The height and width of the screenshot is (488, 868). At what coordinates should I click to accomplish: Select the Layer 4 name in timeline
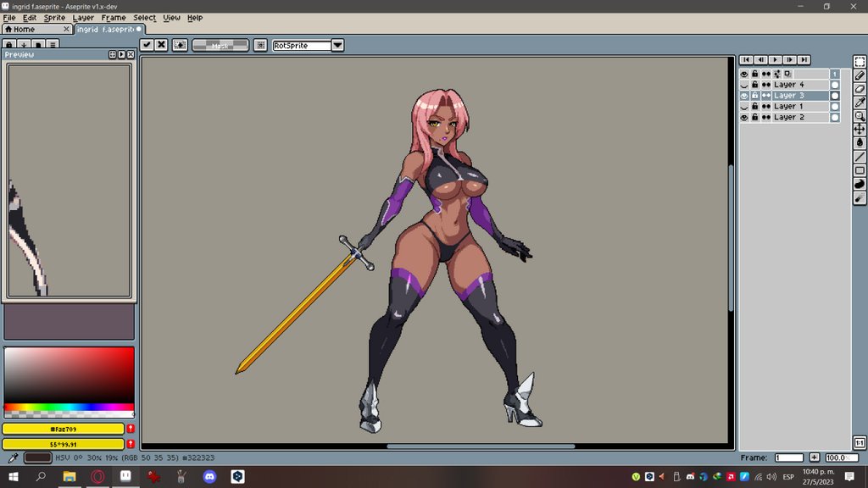click(x=788, y=85)
